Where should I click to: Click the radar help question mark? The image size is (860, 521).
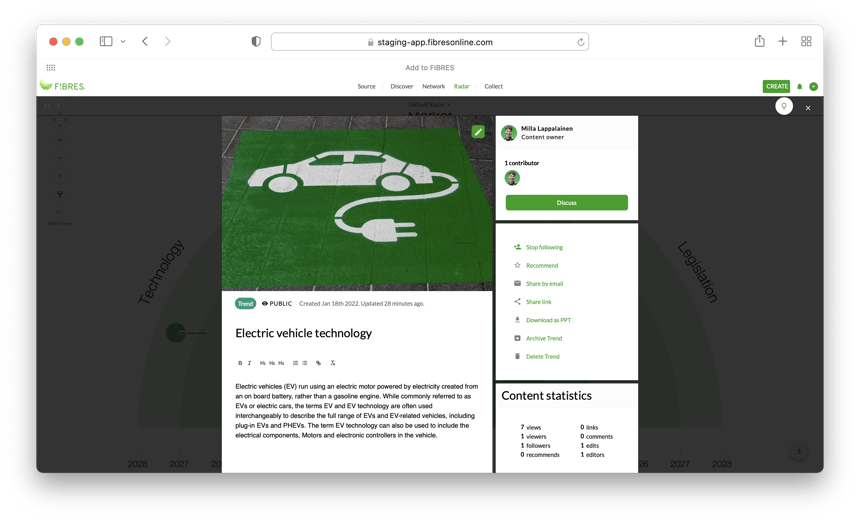(60, 176)
